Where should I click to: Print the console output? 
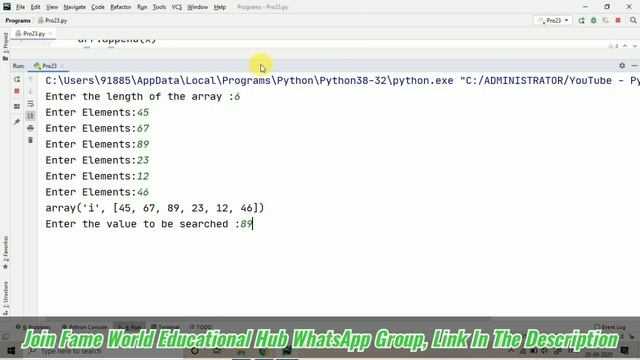coord(31,128)
